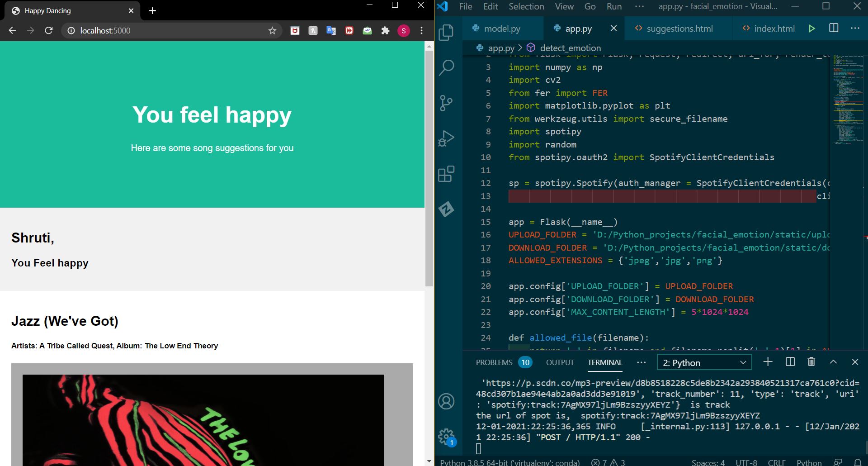Kill the terminal with the trash icon
The image size is (868, 466).
click(811, 362)
